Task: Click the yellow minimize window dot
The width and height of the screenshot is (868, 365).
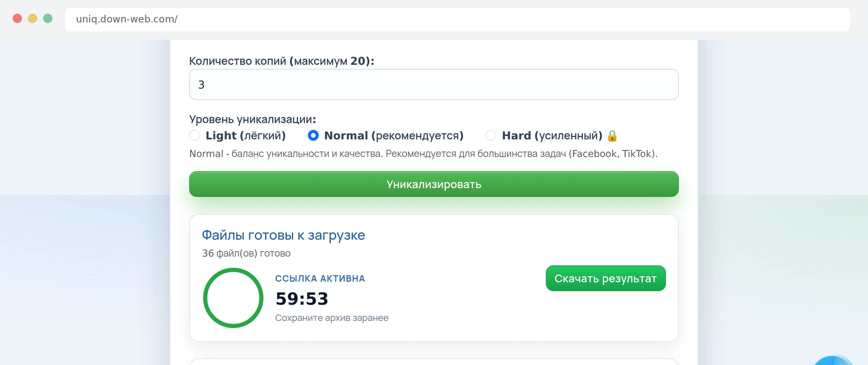Action: tap(33, 18)
